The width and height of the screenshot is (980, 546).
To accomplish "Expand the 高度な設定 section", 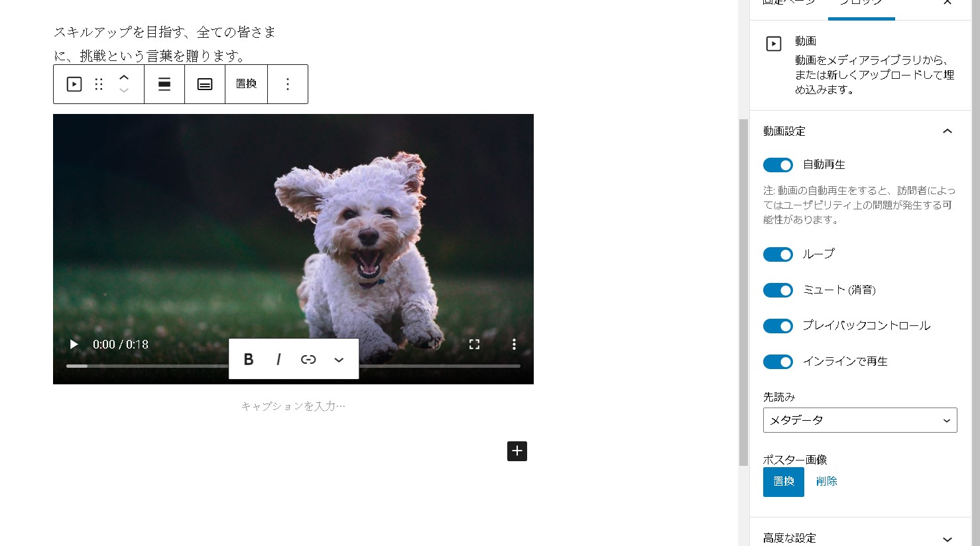I will click(x=860, y=538).
